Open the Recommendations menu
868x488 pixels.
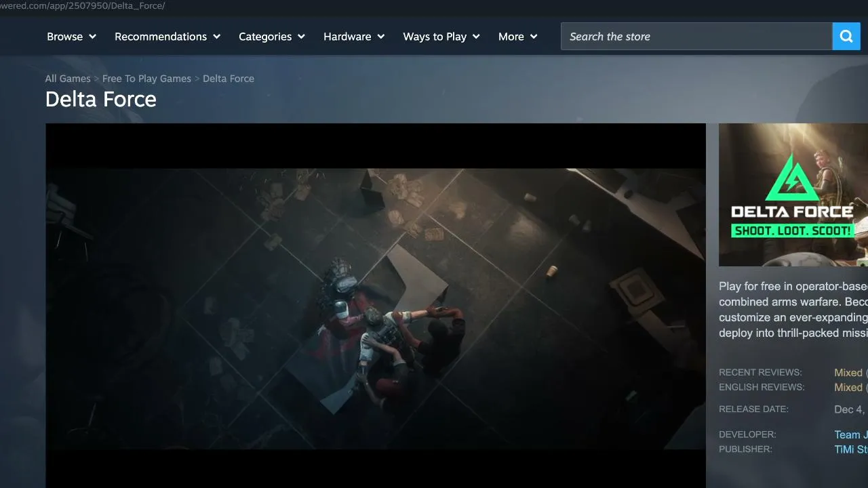[167, 37]
